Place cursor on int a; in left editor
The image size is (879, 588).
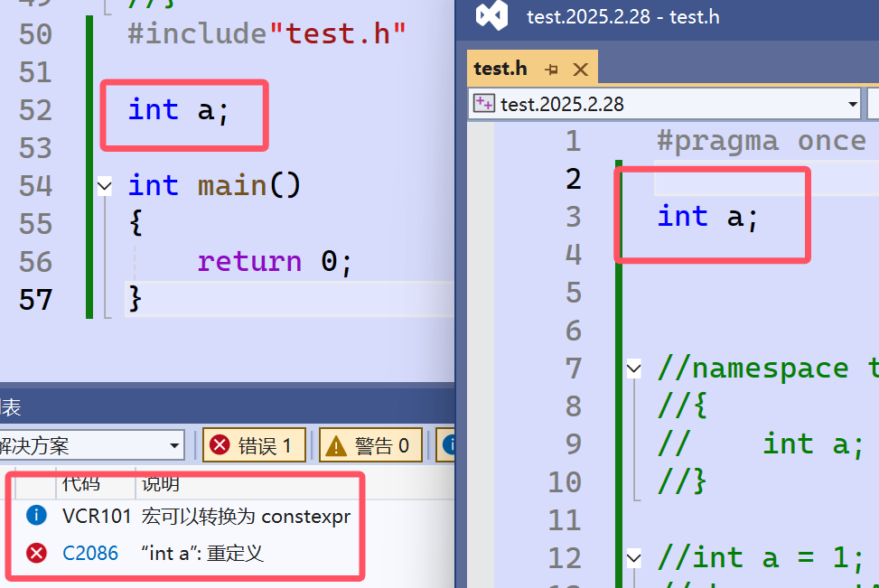point(179,110)
